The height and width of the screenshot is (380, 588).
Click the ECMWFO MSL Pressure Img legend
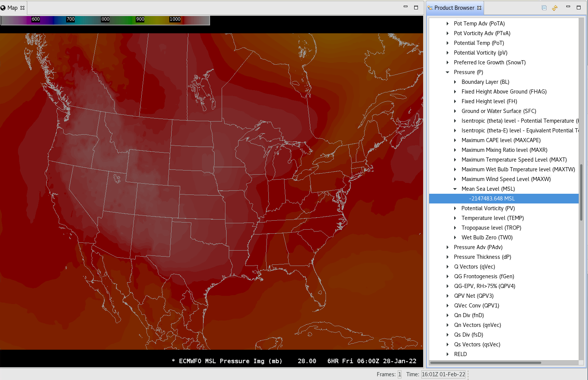(230, 361)
